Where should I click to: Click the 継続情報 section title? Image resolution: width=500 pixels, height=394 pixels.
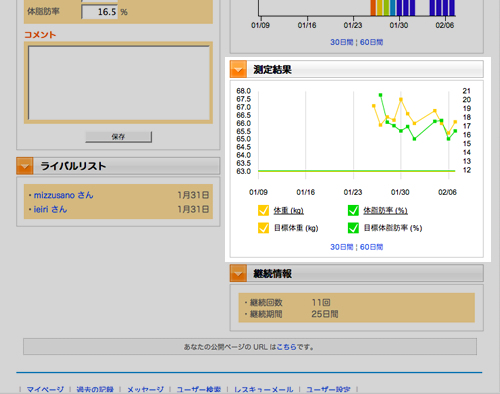click(272, 274)
